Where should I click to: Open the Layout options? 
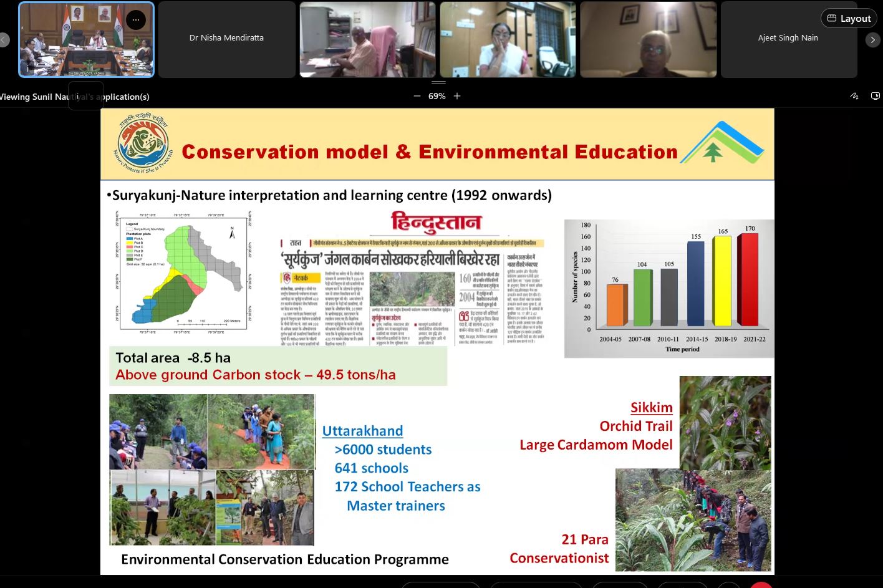(848, 19)
